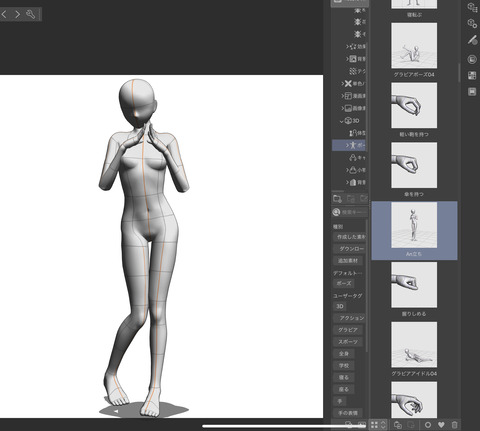The height and width of the screenshot is (431, 480).
Task: Open the bottom square icon in the right strip
Action: pyautogui.click(x=472, y=91)
